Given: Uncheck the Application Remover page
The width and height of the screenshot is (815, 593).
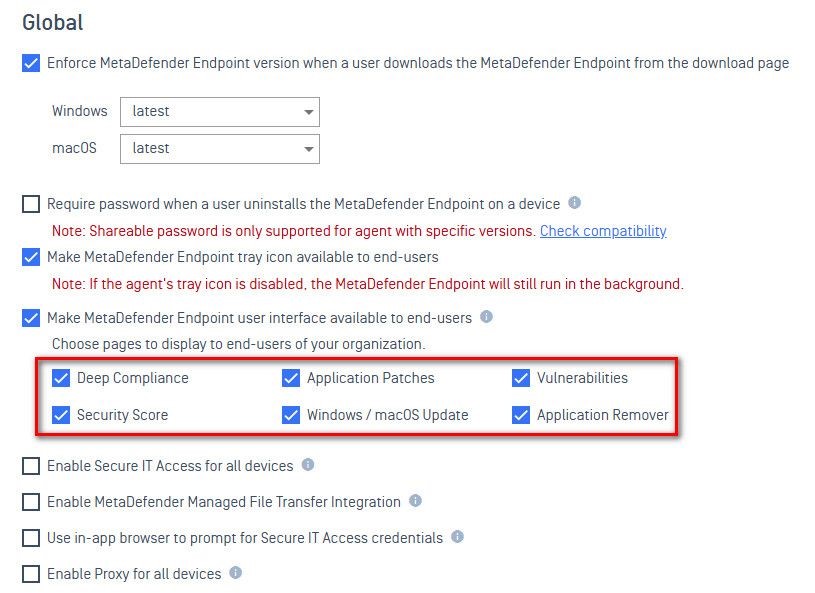Looking at the screenshot, I should pos(521,415).
